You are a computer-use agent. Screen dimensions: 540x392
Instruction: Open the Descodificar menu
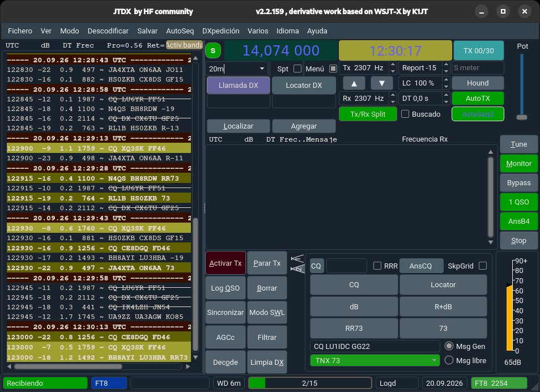108,31
